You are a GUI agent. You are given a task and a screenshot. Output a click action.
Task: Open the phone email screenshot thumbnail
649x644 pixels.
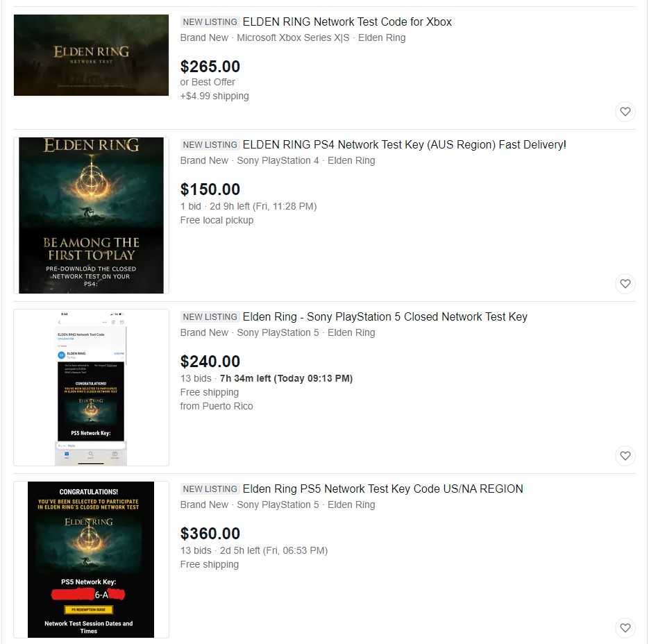(x=91, y=387)
